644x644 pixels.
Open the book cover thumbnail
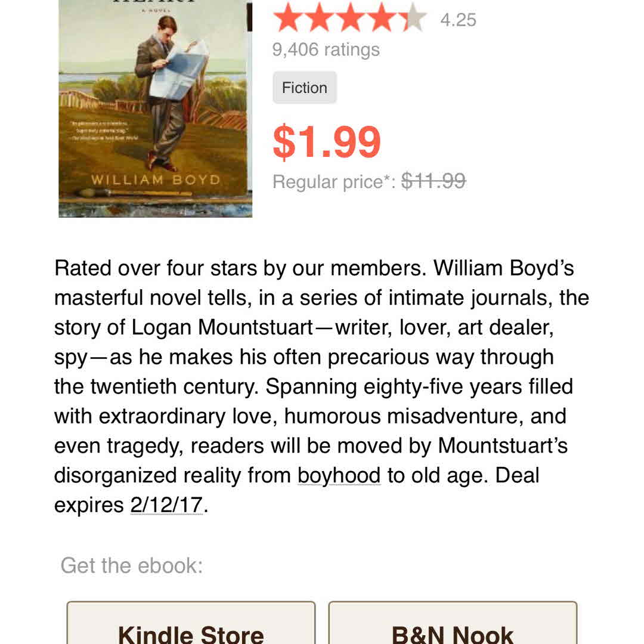click(155, 107)
